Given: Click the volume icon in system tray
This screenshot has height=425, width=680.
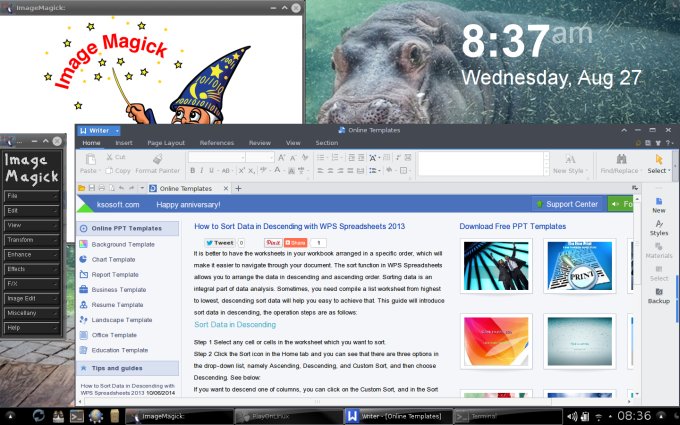Looking at the screenshot, I should pos(572,417).
